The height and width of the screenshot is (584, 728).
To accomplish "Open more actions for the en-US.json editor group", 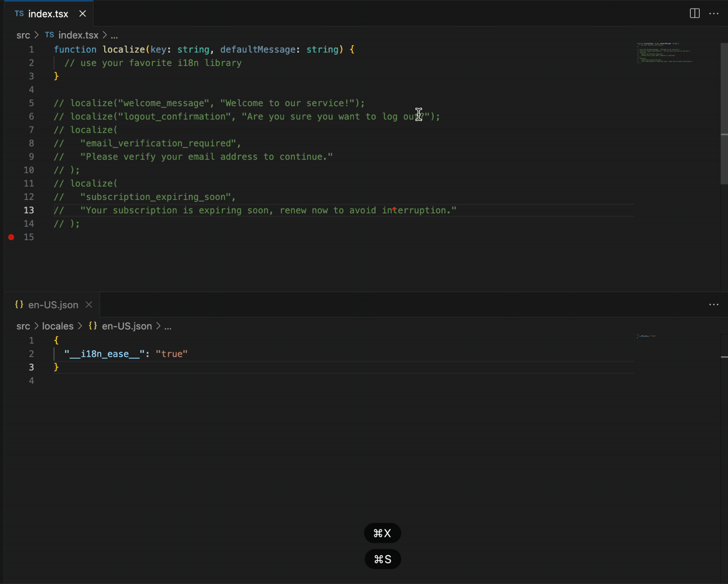I will 714,305.
